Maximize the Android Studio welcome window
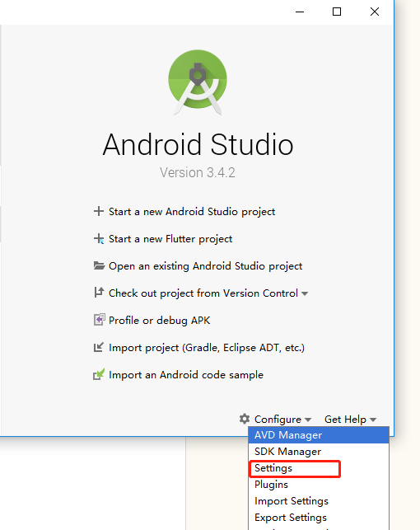The height and width of the screenshot is (530, 420). (x=337, y=12)
